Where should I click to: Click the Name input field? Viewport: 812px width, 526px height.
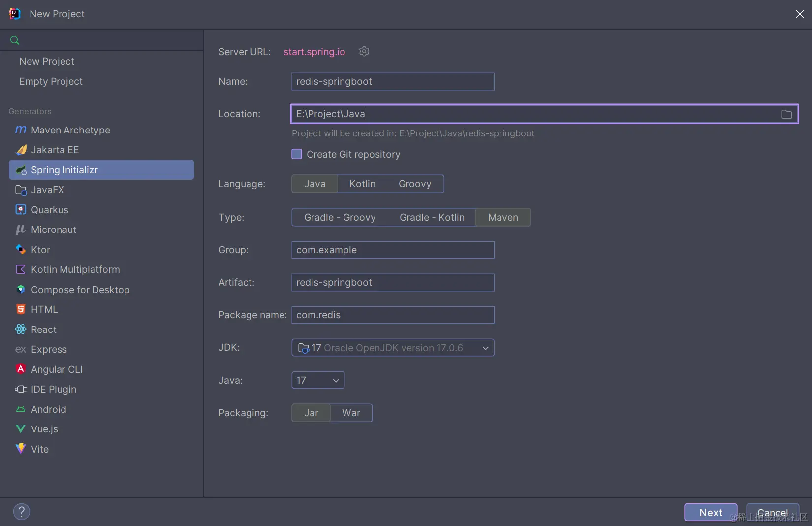(393, 82)
